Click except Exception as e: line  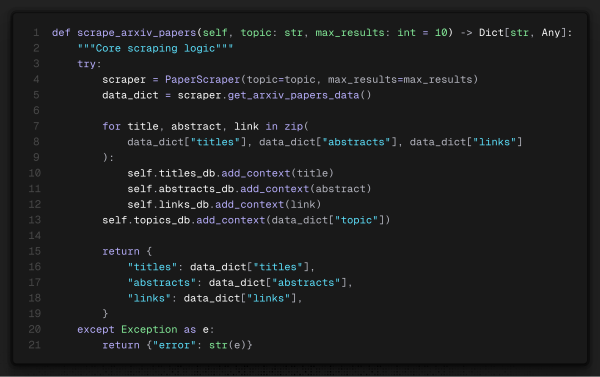[146, 330]
